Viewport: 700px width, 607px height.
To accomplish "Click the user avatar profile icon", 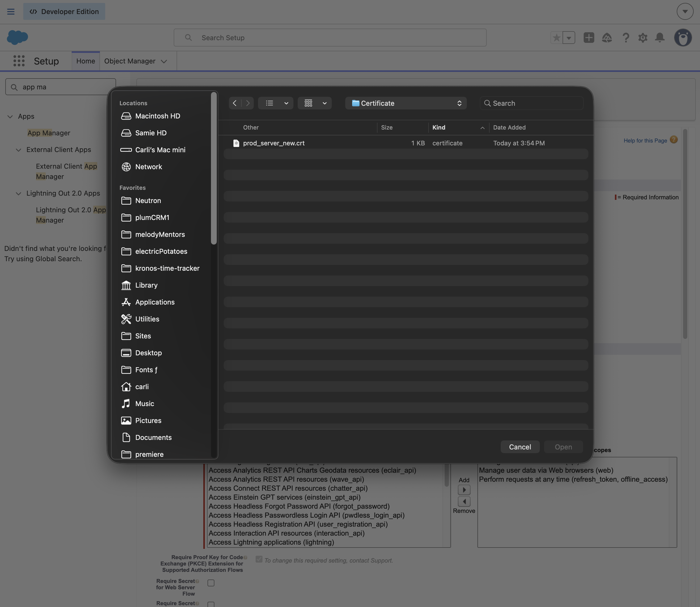I will click(x=683, y=37).
